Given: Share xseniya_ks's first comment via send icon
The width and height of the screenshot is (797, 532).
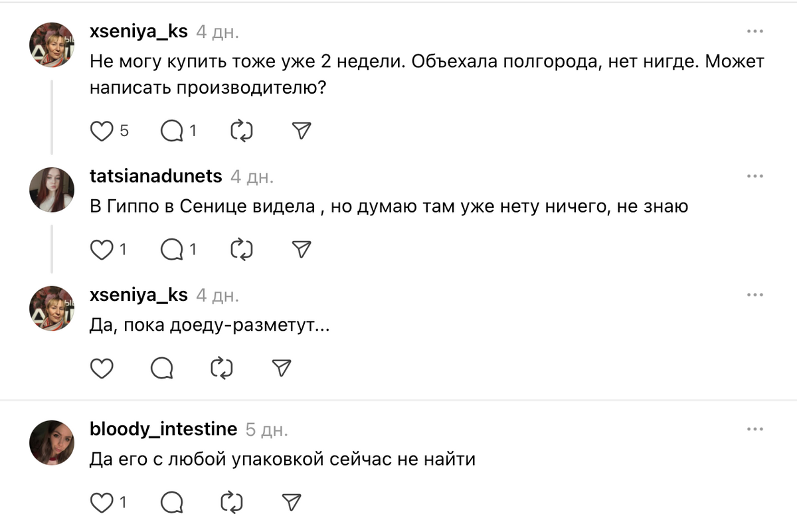Looking at the screenshot, I should pyautogui.click(x=302, y=132).
